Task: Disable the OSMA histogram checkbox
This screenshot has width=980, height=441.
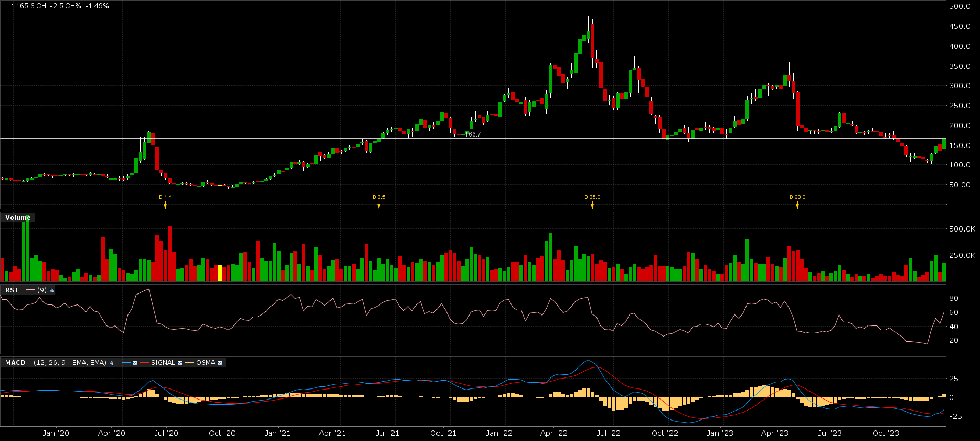Action: click(220, 363)
